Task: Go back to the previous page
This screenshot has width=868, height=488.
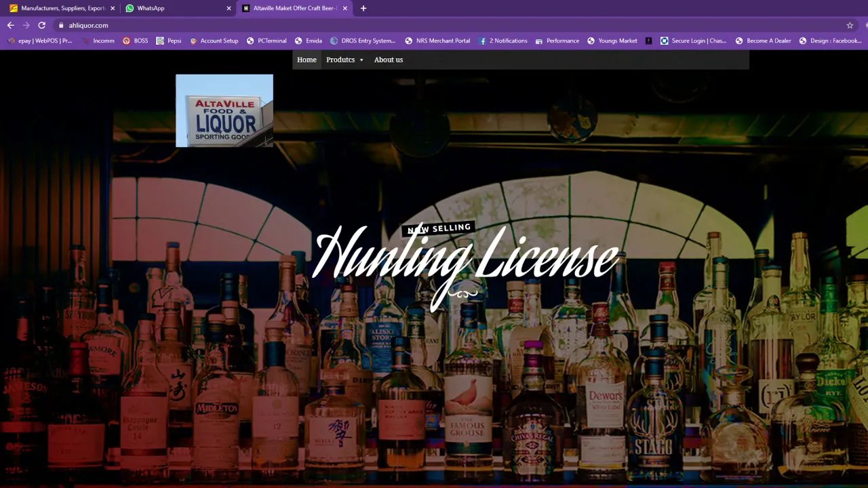Action: (10, 25)
